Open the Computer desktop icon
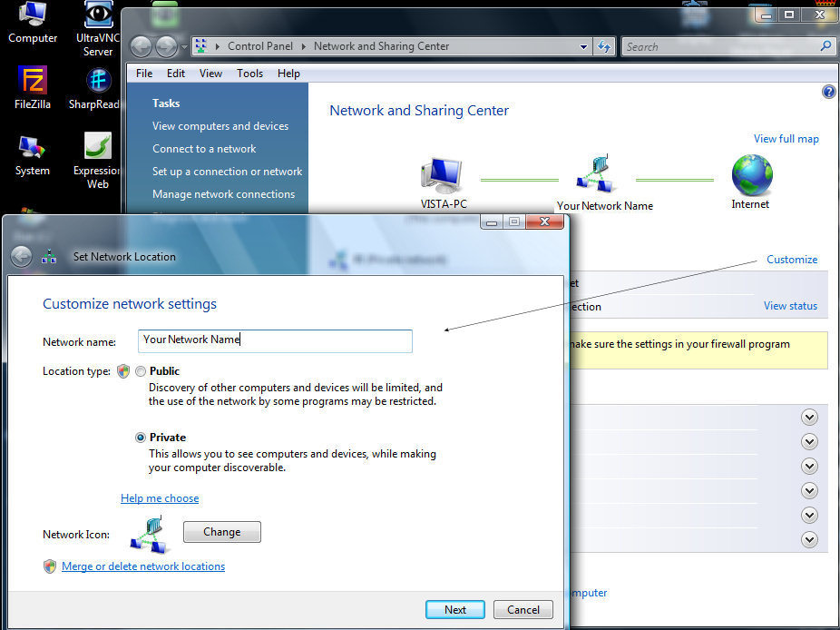 tap(32, 15)
